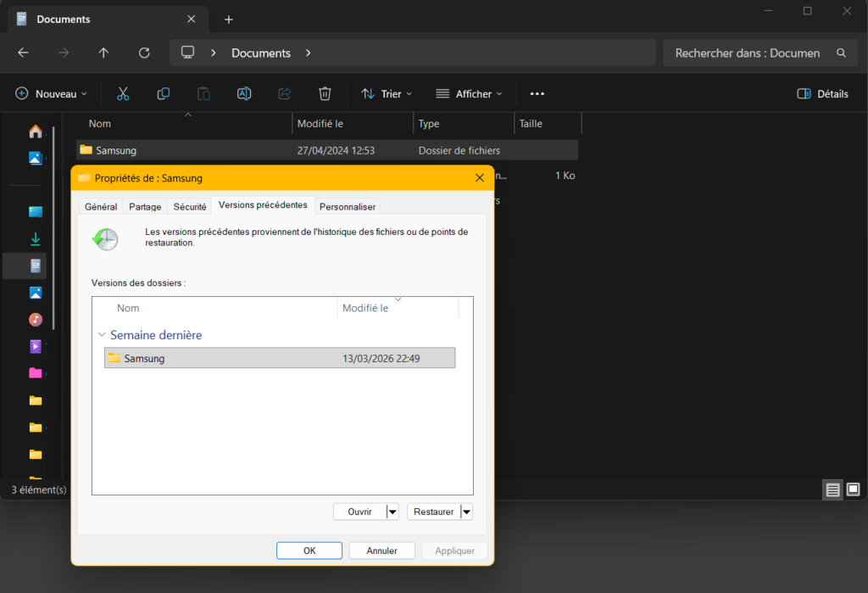Collapse the Semaine dernière group

coord(102,335)
